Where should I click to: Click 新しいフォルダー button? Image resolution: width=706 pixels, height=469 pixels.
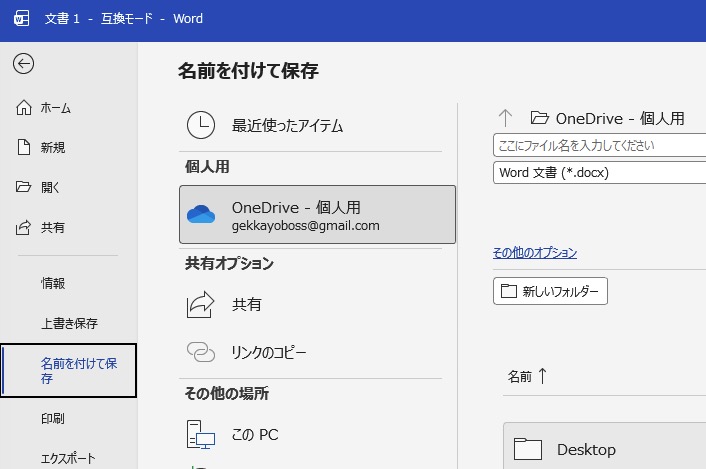click(550, 291)
